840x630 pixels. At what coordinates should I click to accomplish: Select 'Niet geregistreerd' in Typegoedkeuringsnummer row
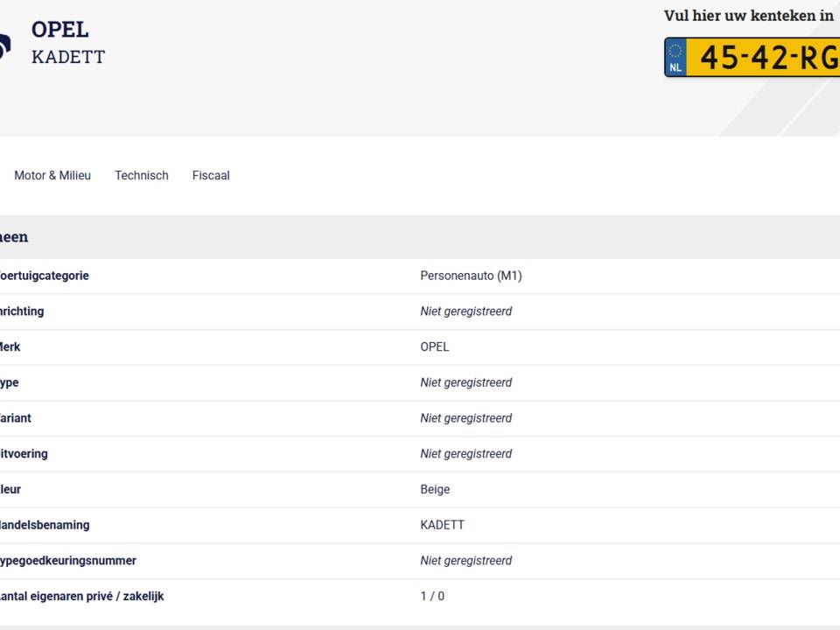466,561
